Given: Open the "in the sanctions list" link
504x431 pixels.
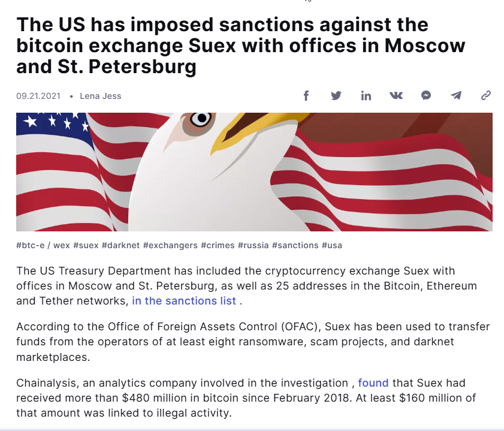Looking at the screenshot, I should (x=186, y=301).
